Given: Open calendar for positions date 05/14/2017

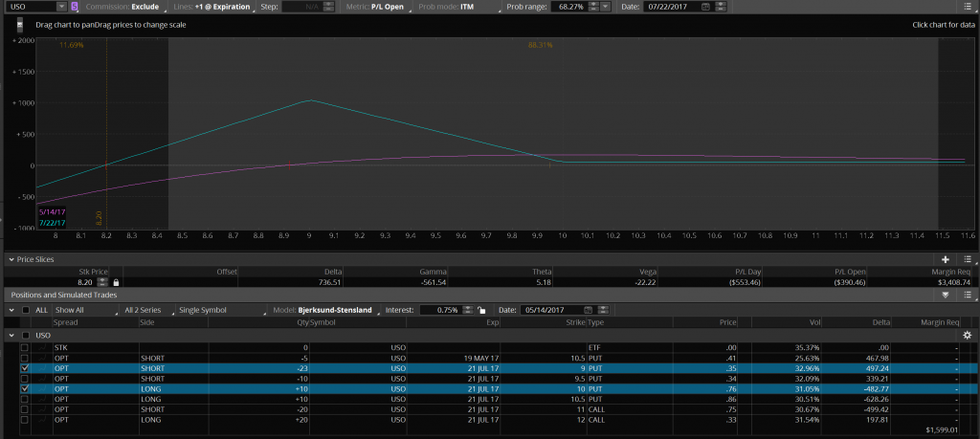Looking at the screenshot, I should click(588, 310).
